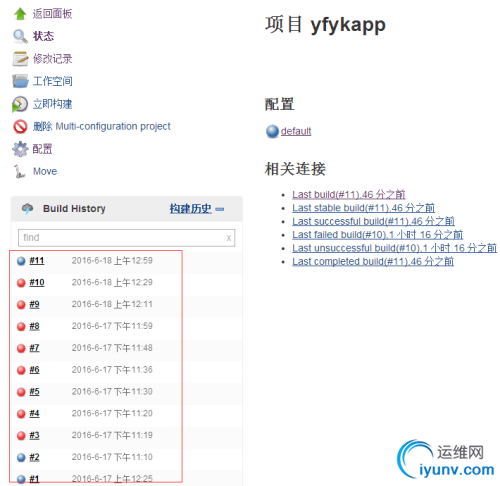Viewport: 500px width, 486px height.
Task: Click blue status ball for build #2
Action: point(21,457)
